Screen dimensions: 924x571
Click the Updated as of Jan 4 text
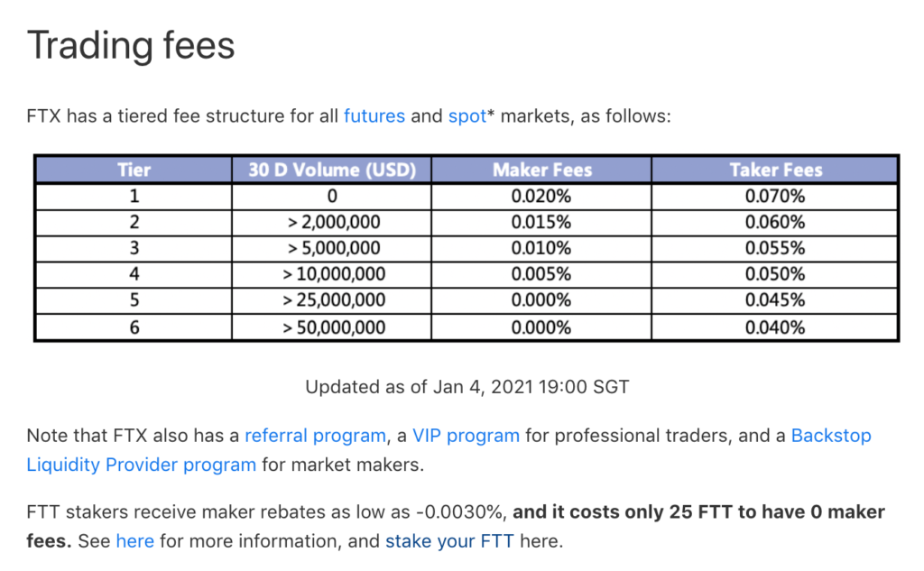click(x=467, y=387)
